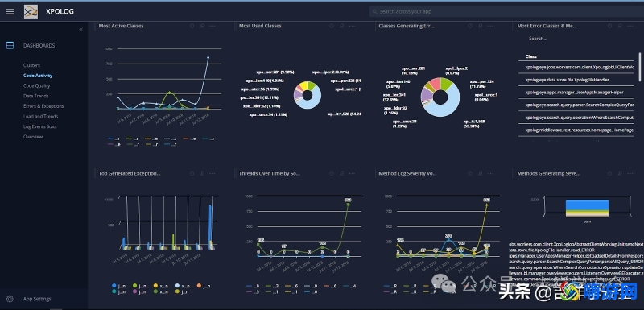Open the Top Generated Exceptions widget three-dot menu
Screen dimensions: 644x310
(213, 174)
